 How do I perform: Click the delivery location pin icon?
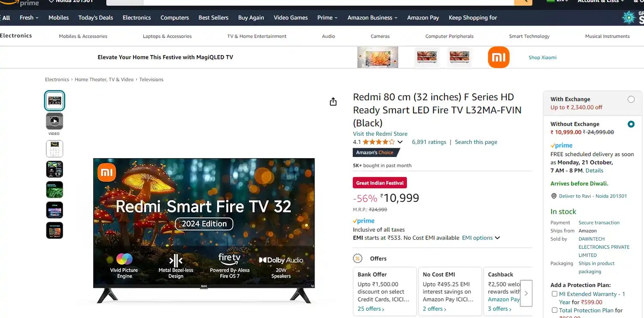554,196
